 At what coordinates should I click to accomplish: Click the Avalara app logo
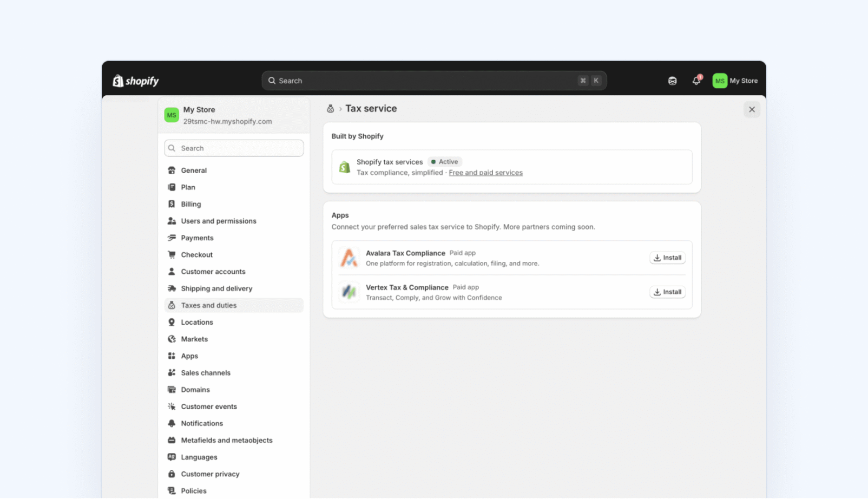pyautogui.click(x=349, y=258)
